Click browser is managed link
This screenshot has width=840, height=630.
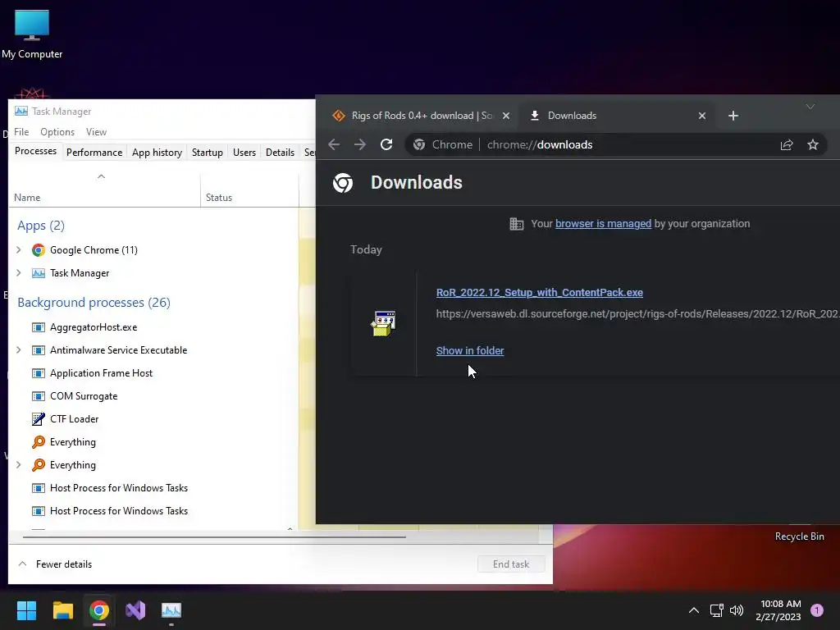[x=603, y=224]
